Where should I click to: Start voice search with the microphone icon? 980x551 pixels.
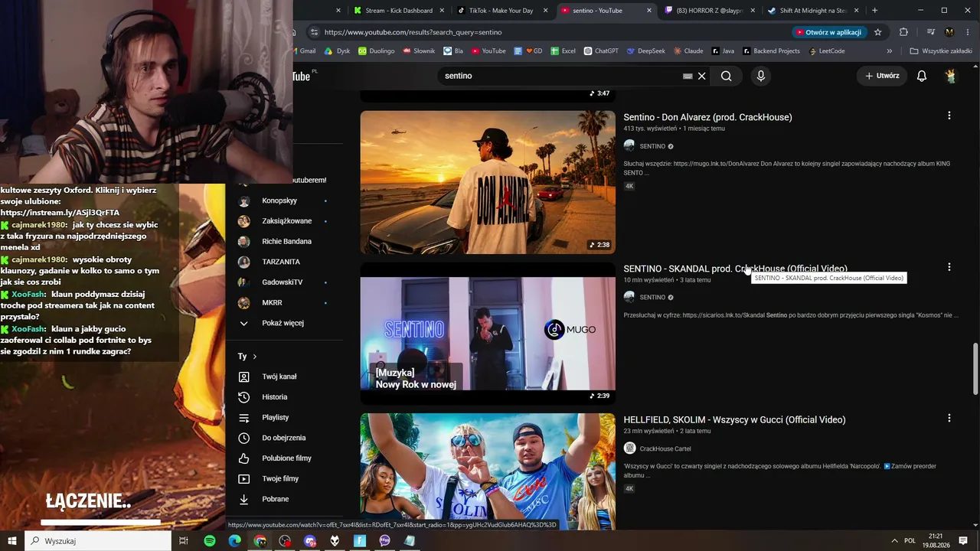point(760,76)
